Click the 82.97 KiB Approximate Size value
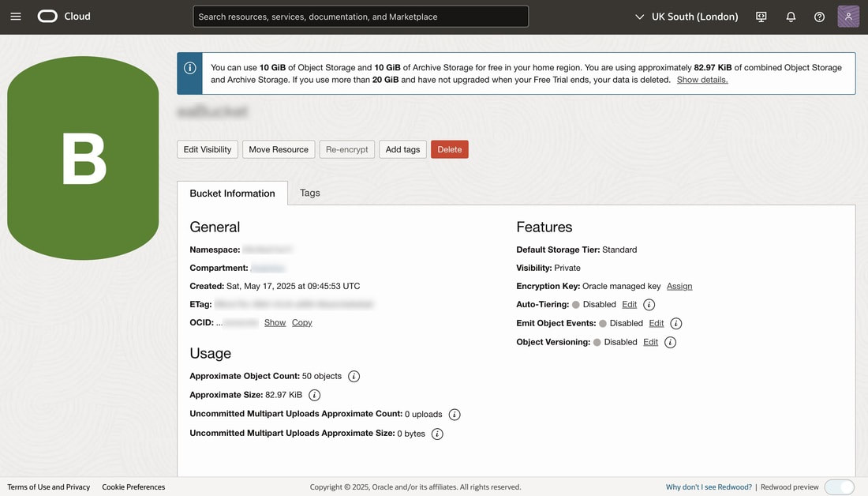This screenshot has height=496, width=868. (283, 395)
